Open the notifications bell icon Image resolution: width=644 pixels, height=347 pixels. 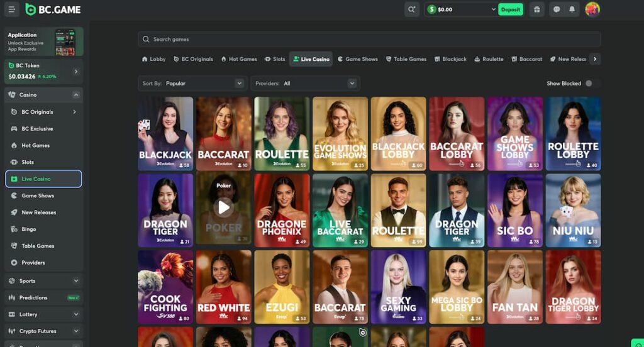coord(572,9)
